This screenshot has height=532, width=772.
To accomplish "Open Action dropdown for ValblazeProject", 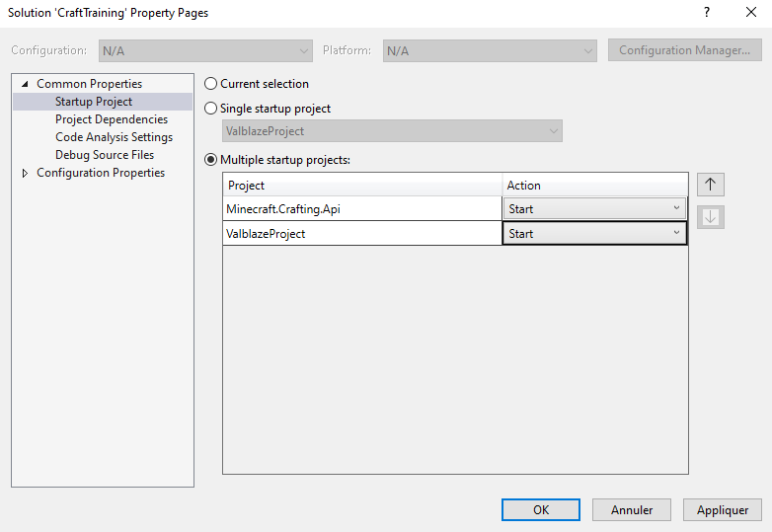I will 594,233.
